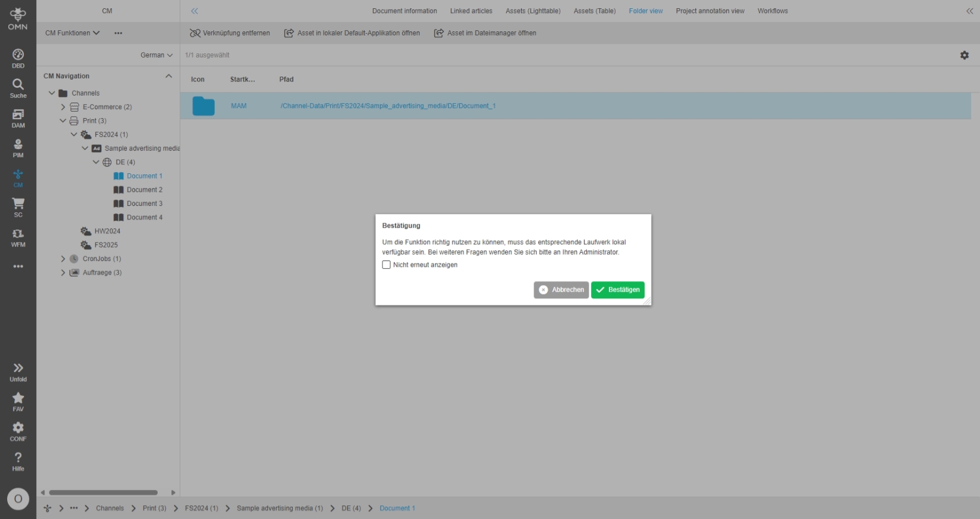The width and height of the screenshot is (980, 519).
Task: Select Document 4 in the tree
Action: click(x=144, y=218)
